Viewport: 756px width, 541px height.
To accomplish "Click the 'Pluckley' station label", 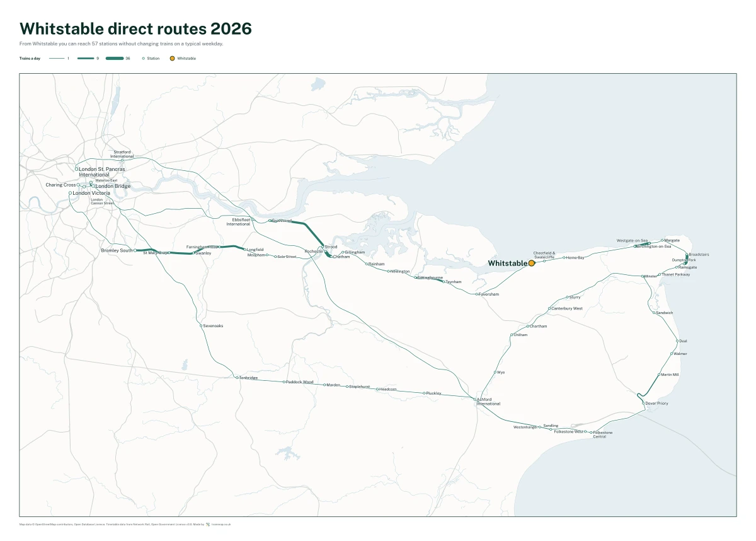I will click(x=433, y=393).
